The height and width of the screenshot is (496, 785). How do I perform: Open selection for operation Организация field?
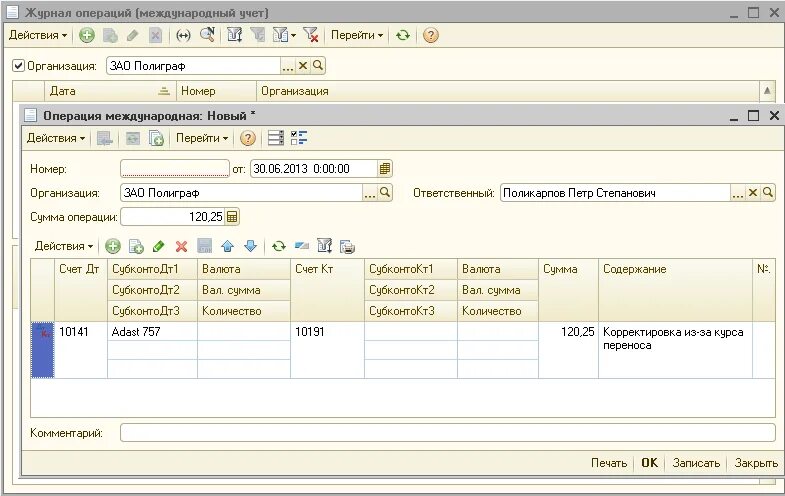coord(369,193)
